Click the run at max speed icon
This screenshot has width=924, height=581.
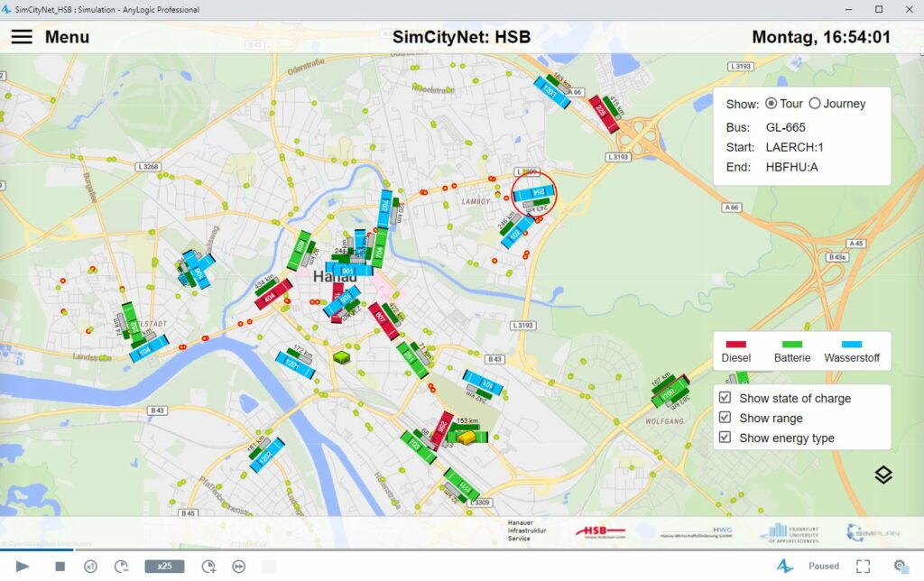click(239, 566)
